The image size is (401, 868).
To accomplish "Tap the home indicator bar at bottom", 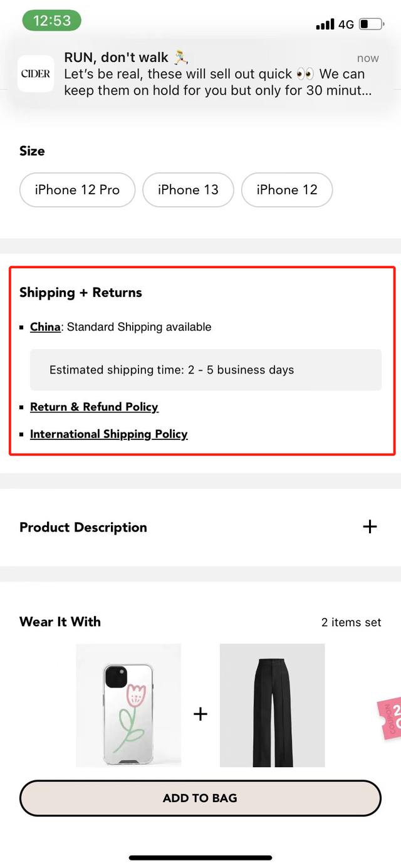I will (200, 857).
